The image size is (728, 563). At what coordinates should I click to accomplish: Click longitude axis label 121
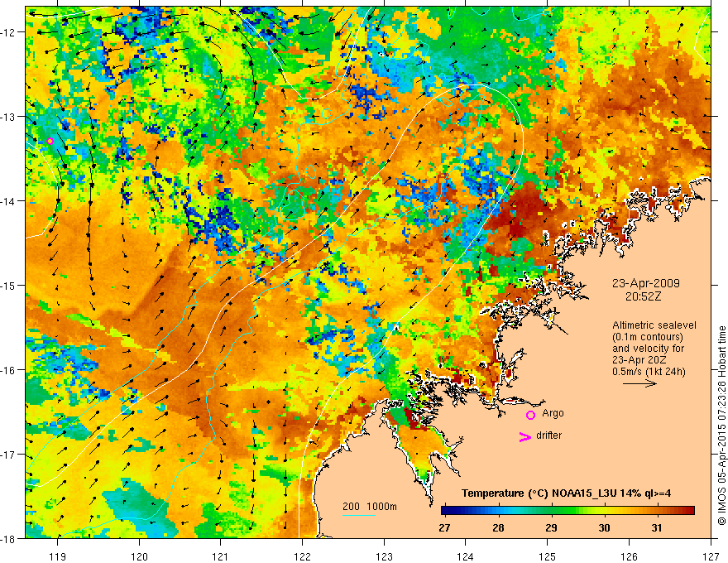coord(221,557)
